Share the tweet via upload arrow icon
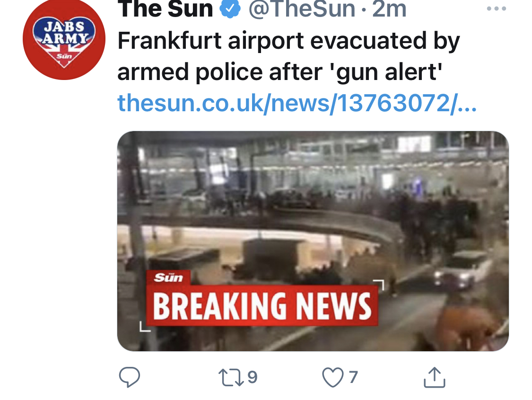This screenshot has width=532, height=400. (434, 377)
